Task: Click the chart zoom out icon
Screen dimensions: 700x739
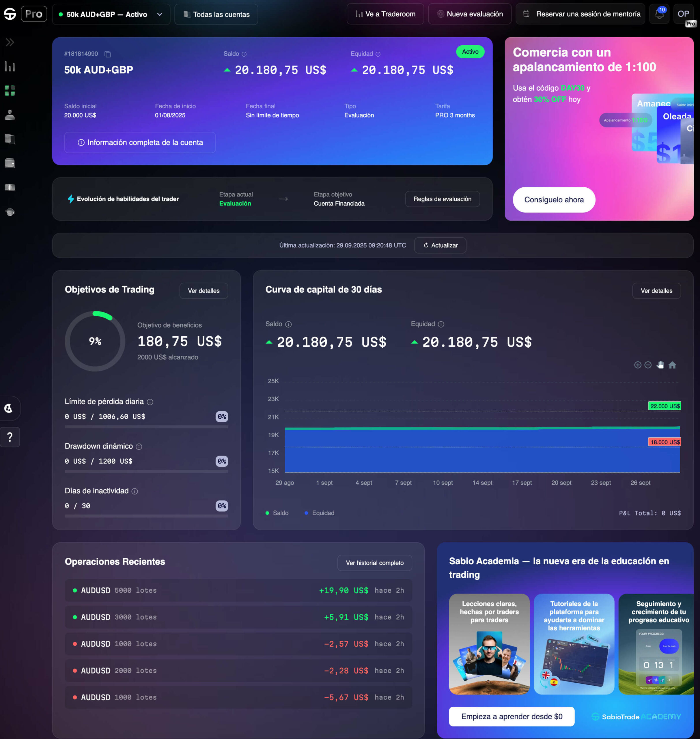Action: pos(648,365)
